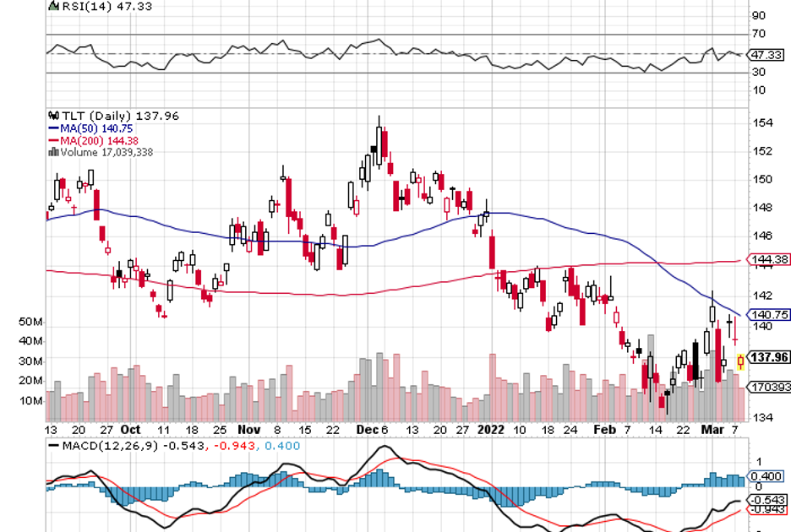Click the red line sample before MA(200)
This screenshot has width=791, height=532.
pos(54,141)
